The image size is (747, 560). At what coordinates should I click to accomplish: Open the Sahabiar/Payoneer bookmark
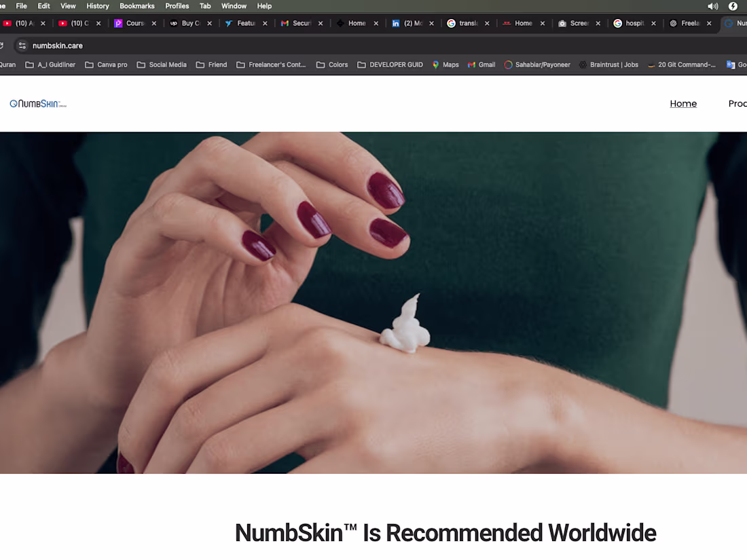click(x=537, y=64)
